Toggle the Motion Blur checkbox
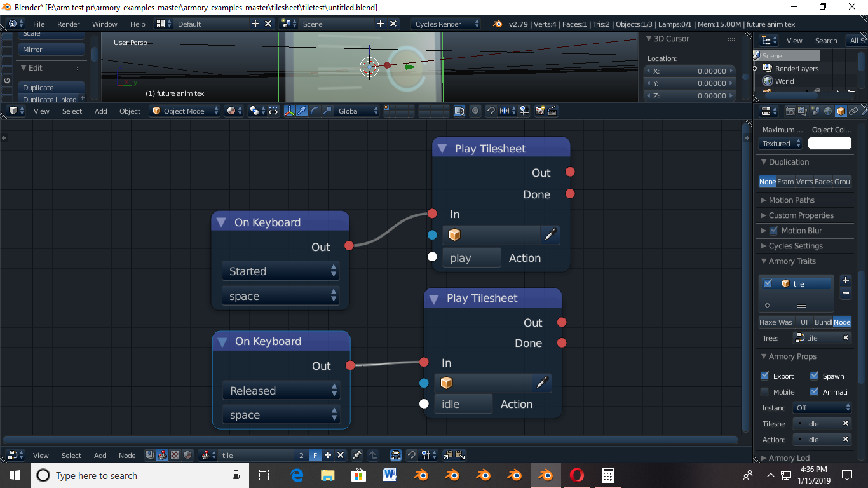This screenshot has width=868, height=488. tap(773, 231)
